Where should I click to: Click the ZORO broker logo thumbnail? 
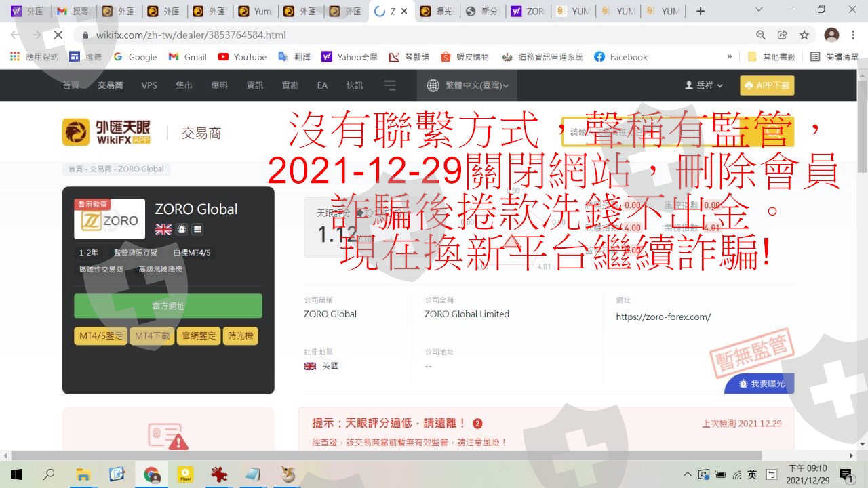pyautogui.click(x=109, y=219)
